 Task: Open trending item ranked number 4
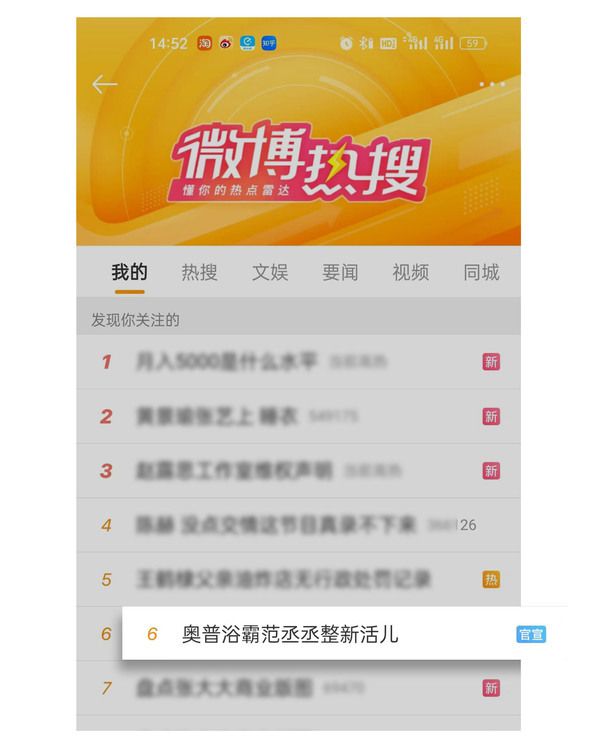click(x=299, y=525)
